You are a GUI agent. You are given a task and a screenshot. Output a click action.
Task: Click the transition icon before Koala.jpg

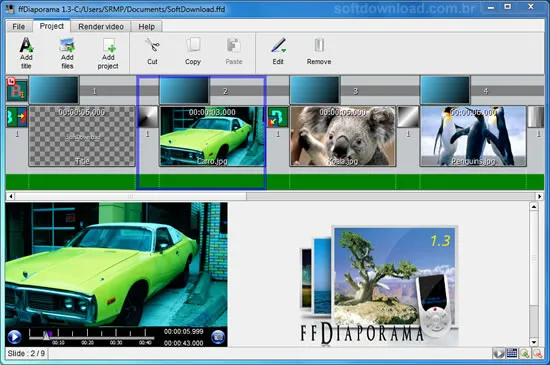point(278,117)
